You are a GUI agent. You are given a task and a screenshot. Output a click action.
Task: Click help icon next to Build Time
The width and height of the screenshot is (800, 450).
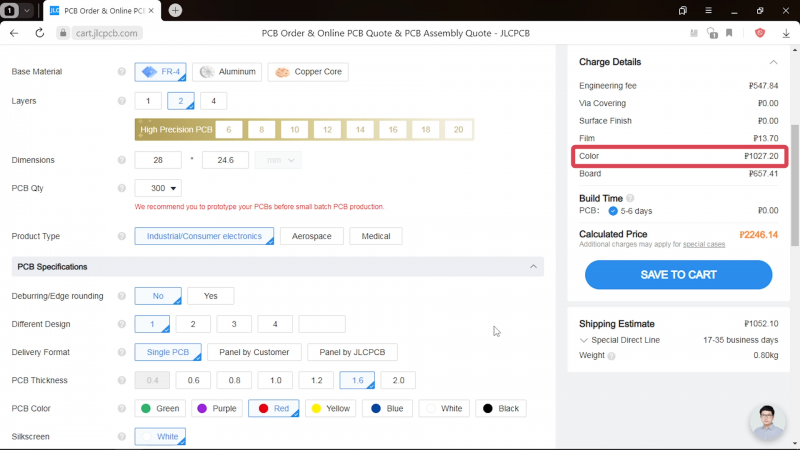click(630, 198)
